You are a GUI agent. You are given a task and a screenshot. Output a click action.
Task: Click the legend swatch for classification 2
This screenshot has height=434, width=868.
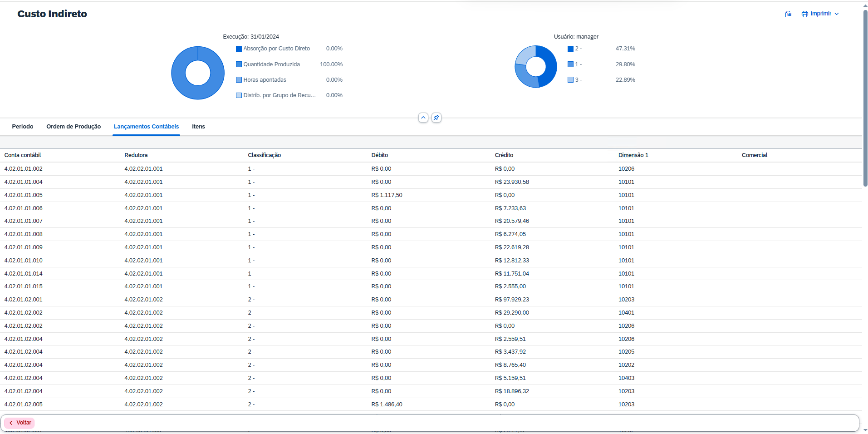click(x=570, y=49)
